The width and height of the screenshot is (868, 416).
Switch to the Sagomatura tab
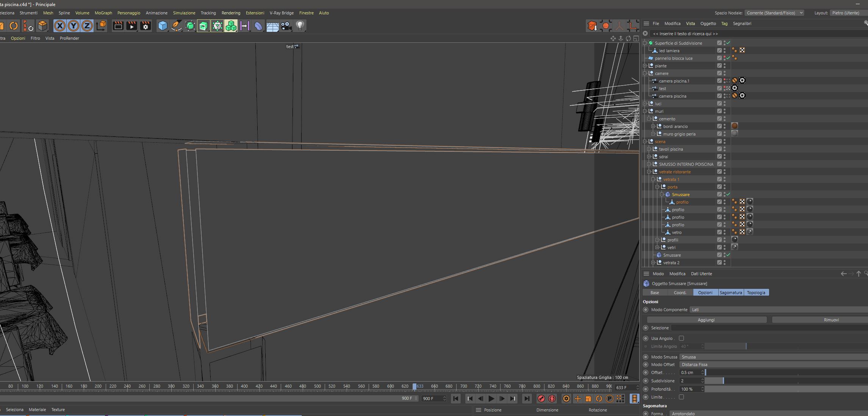click(730, 293)
